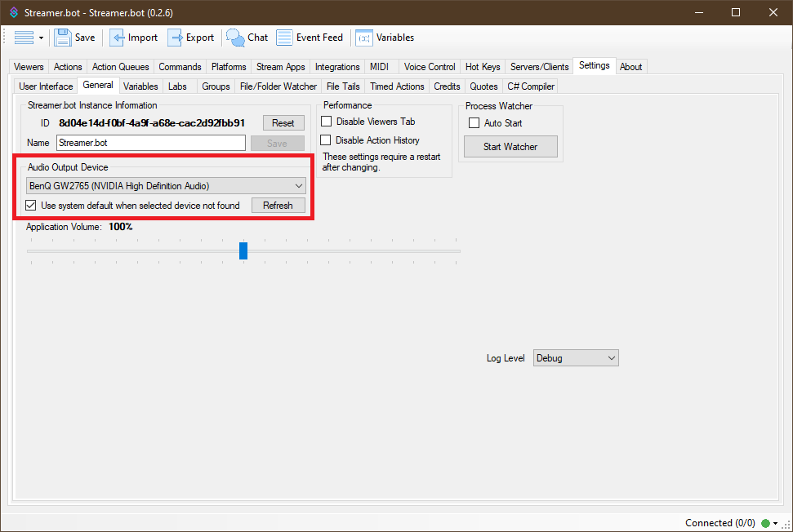Open the Servers/Clients tab
This screenshot has width=793, height=532.
[539, 67]
